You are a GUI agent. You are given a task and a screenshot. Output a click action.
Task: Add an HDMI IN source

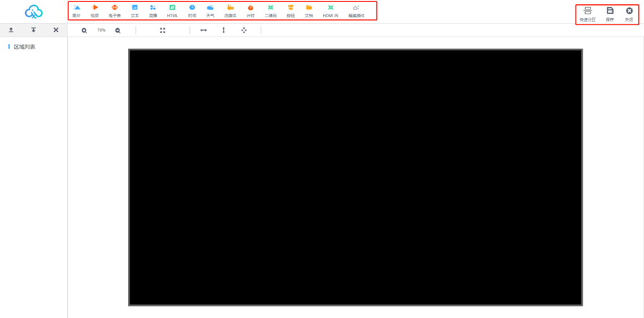(x=330, y=10)
